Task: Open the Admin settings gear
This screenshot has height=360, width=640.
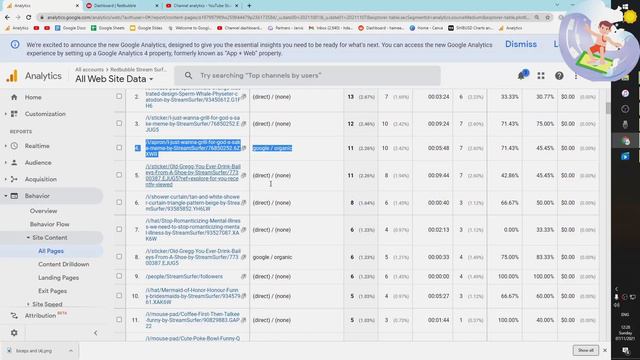Action: (x=14, y=333)
